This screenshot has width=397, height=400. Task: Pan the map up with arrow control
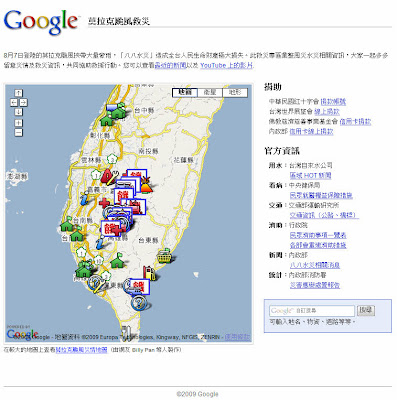pyautogui.click(x=19, y=93)
